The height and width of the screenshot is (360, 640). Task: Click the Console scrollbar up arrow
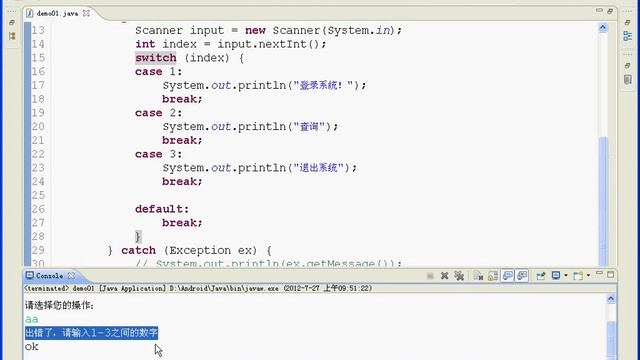click(x=611, y=299)
